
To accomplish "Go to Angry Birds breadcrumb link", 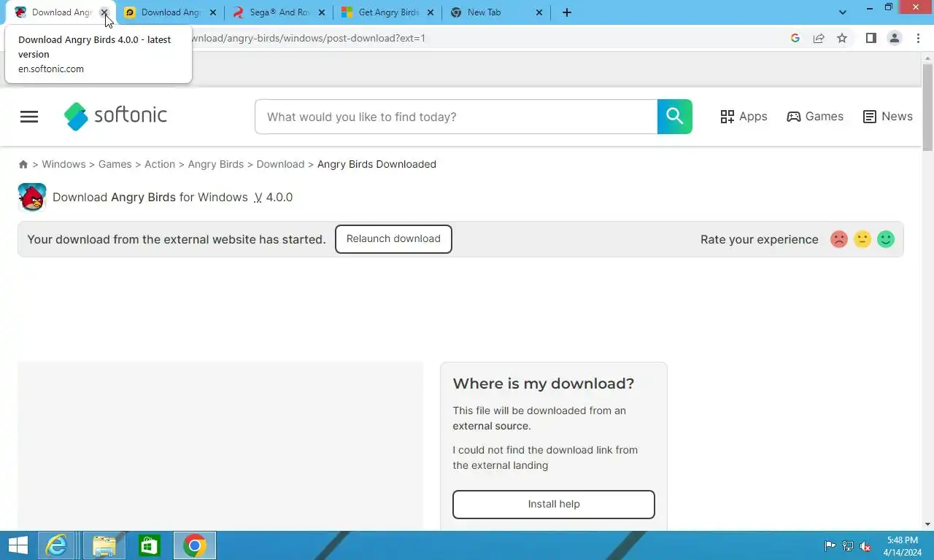I will click(x=216, y=164).
